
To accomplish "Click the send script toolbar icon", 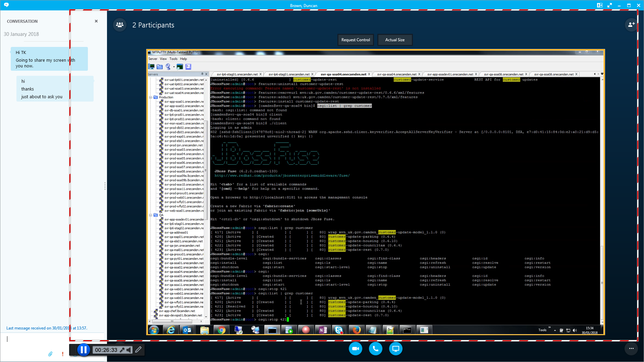I will point(188,67).
